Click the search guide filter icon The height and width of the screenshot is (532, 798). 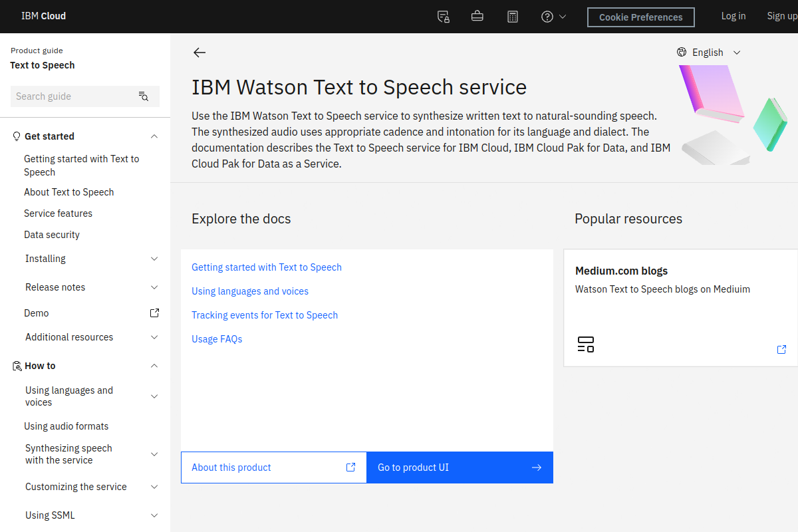(x=144, y=96)
